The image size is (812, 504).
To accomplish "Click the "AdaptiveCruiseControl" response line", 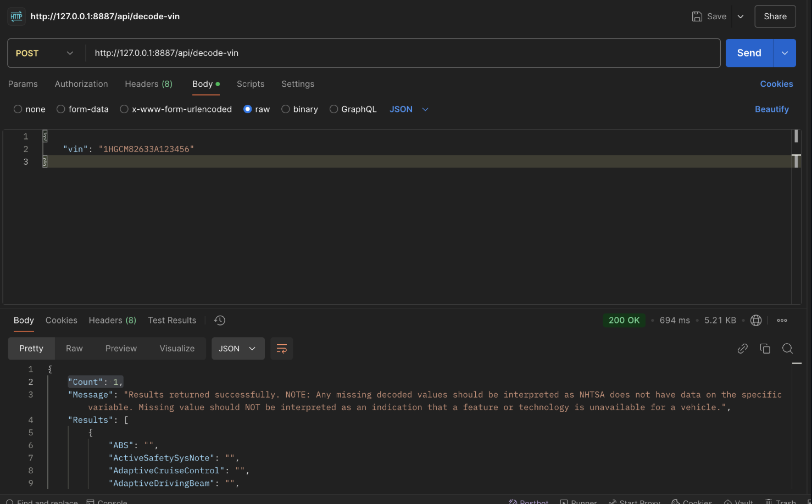I will 179,471.
